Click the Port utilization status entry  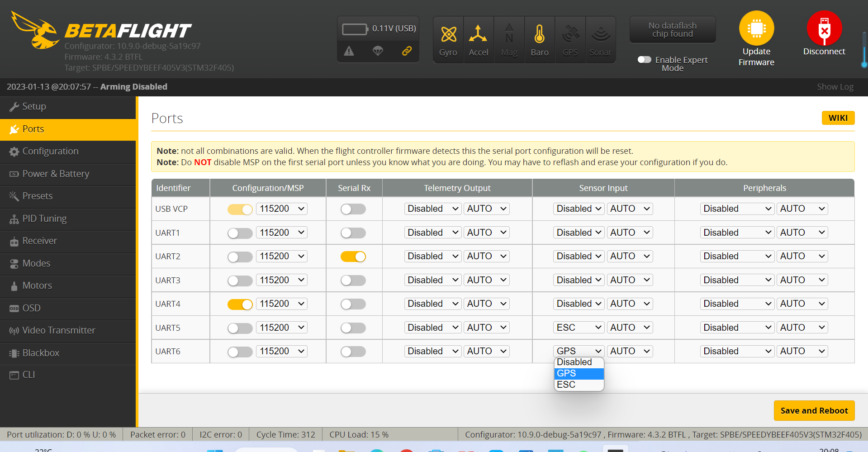click(62, 435)
